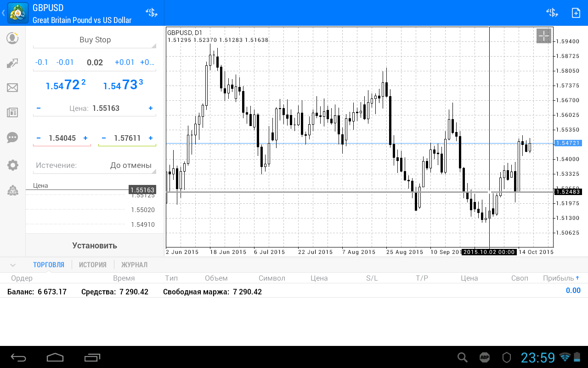This screenshot has height=368, width=588.
Task: Sort by the Время column header
Action: (124, 278)
